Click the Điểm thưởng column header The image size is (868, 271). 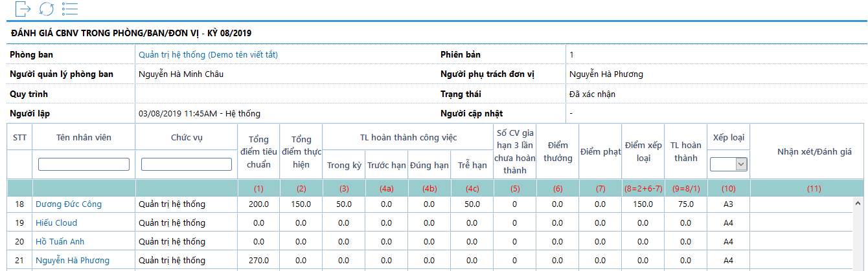pyautogui.click(x=558, y=152)
